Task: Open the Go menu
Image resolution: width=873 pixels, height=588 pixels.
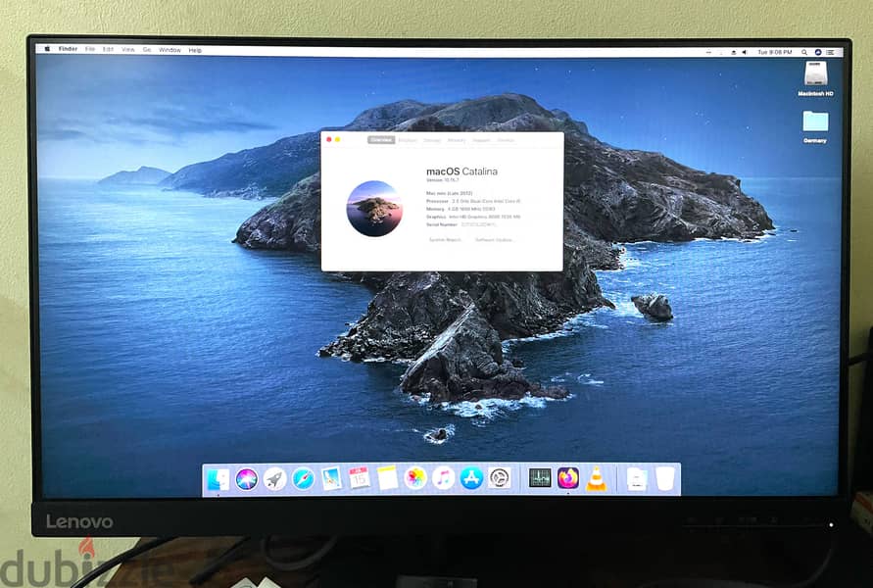Action: tap(147, 50)
